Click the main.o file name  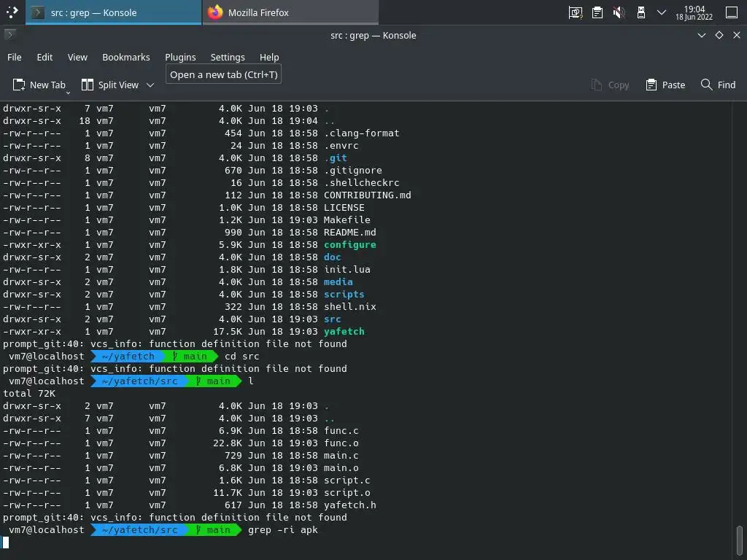(341, 467)
